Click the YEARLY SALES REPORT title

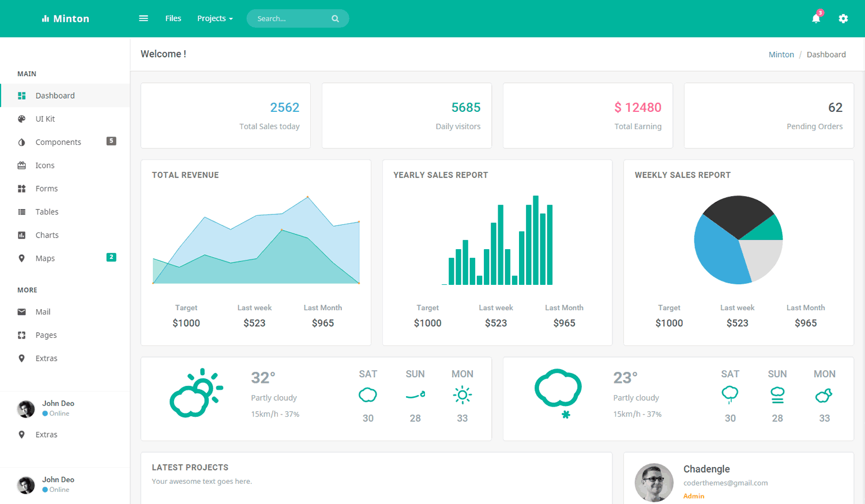[441, 175]
